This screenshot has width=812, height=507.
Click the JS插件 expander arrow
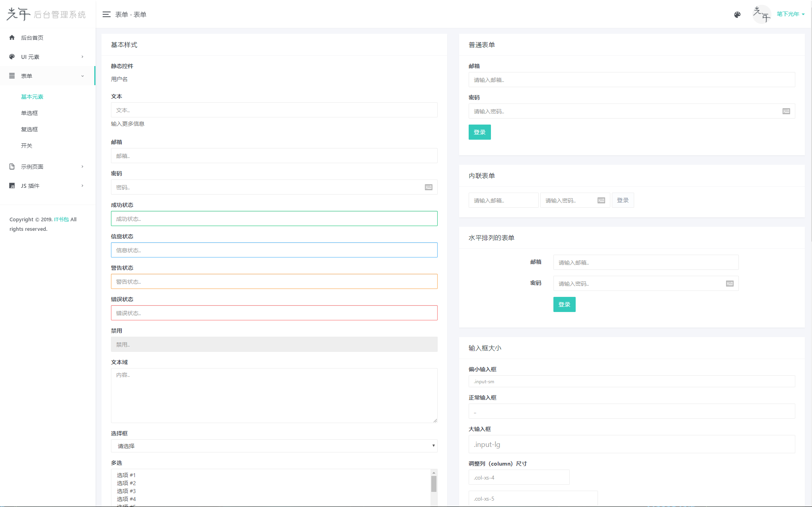[x=82, y=185]
